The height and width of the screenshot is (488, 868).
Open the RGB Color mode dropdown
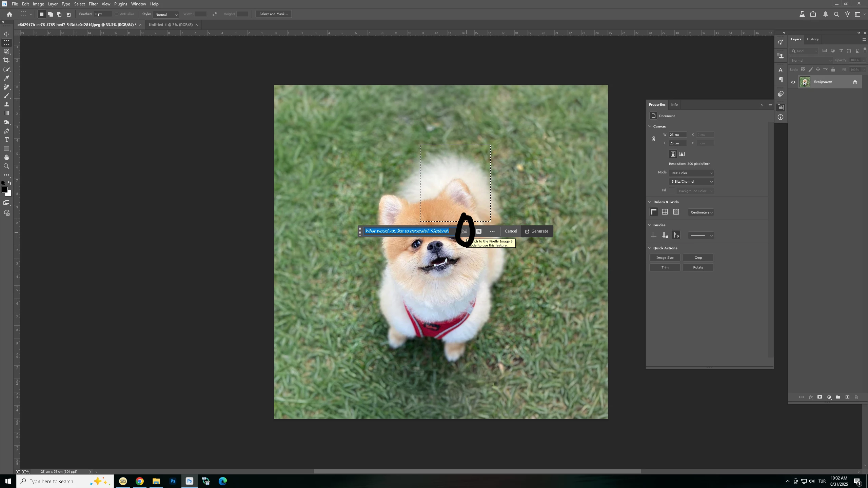point(691,173)
